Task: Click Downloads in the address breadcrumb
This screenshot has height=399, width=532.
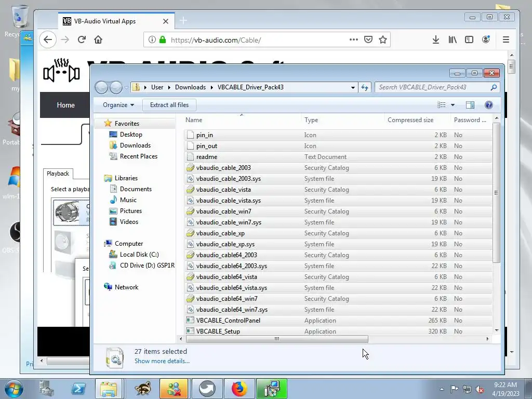Action: coord(190,87)
